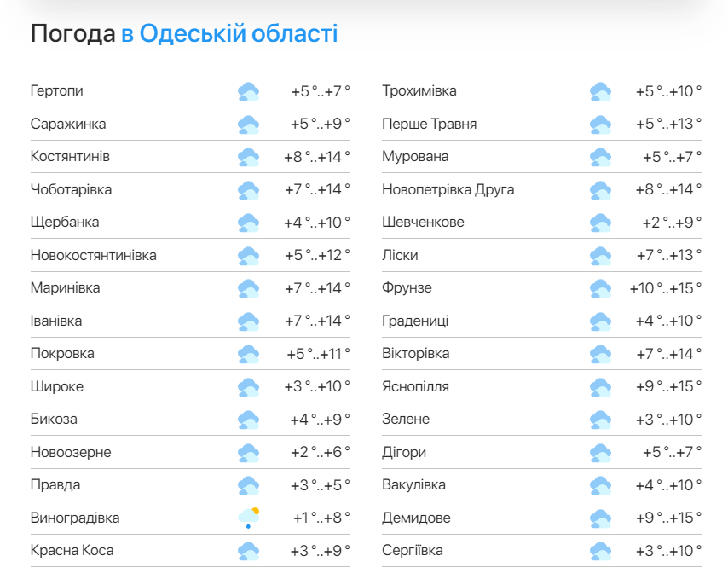Open the Яснопілля weather page
Viewport: 728px width, 585px height.
[415, 387]
